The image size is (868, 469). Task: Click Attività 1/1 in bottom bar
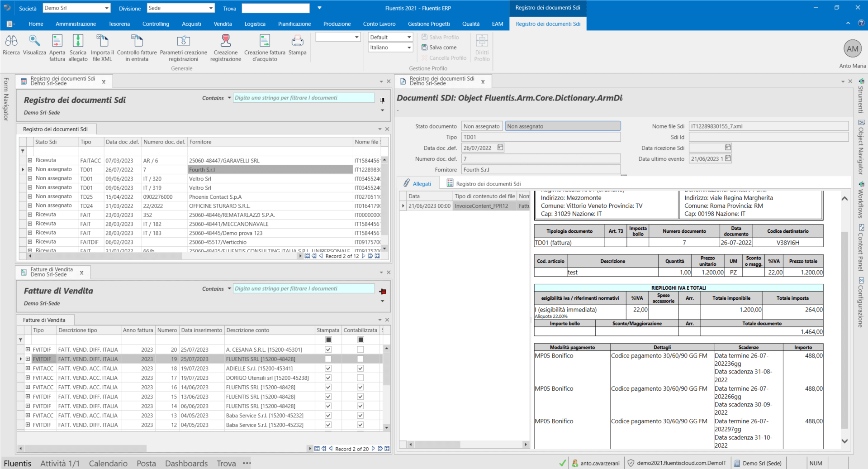point(60,464)
